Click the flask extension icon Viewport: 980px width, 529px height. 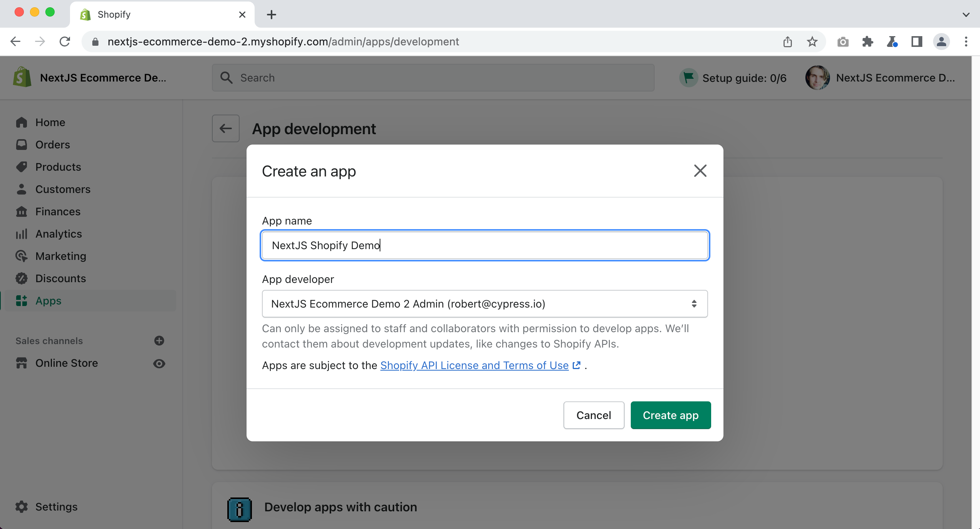point(892,42)
